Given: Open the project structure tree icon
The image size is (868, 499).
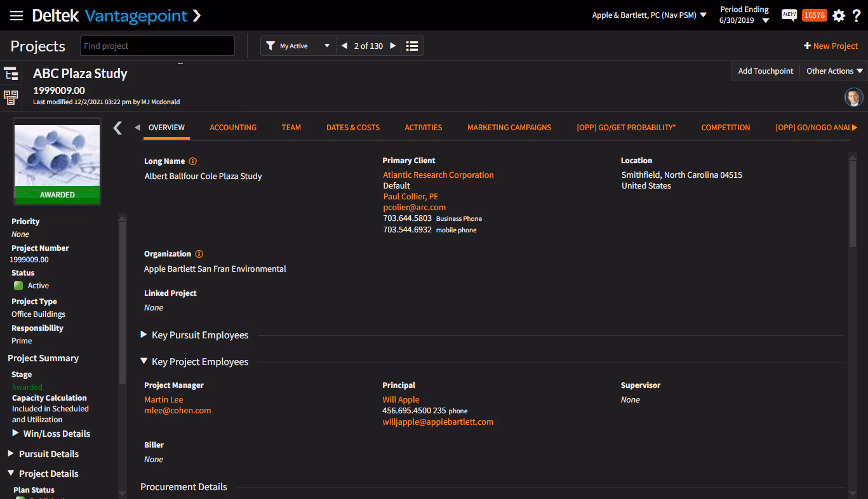Looking at the screenshot, I should pos(11,74).
